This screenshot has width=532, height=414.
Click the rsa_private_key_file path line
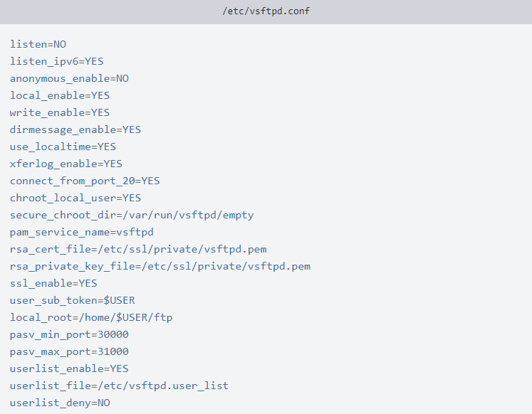click(x=160, y=266)
